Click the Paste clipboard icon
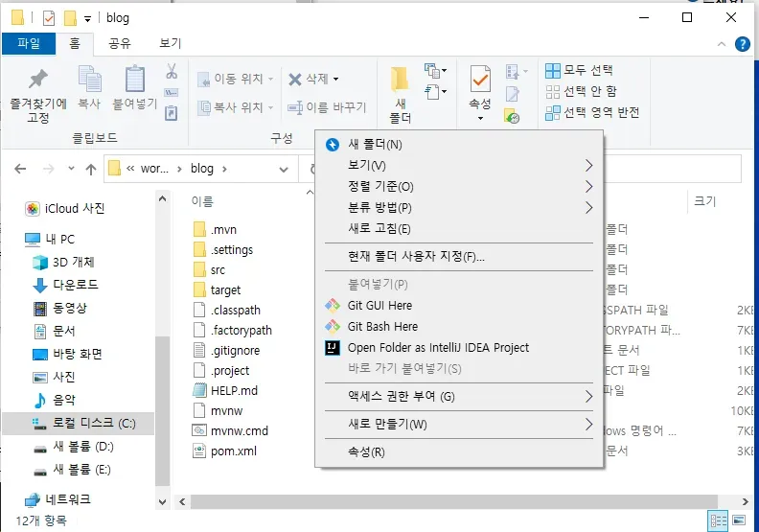The width and height of the screenshot is (759, 532). pyautogui.click(x=134, y=81)
